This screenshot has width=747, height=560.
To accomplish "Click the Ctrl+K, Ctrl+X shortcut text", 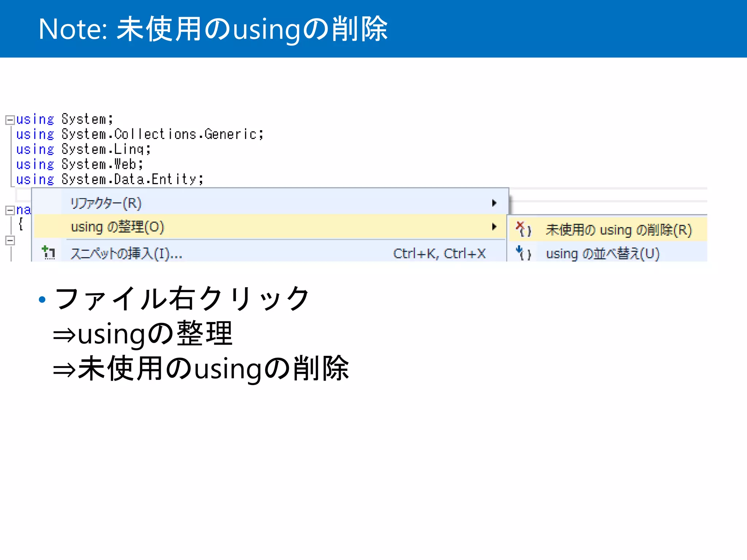I will tap(440, 253).
